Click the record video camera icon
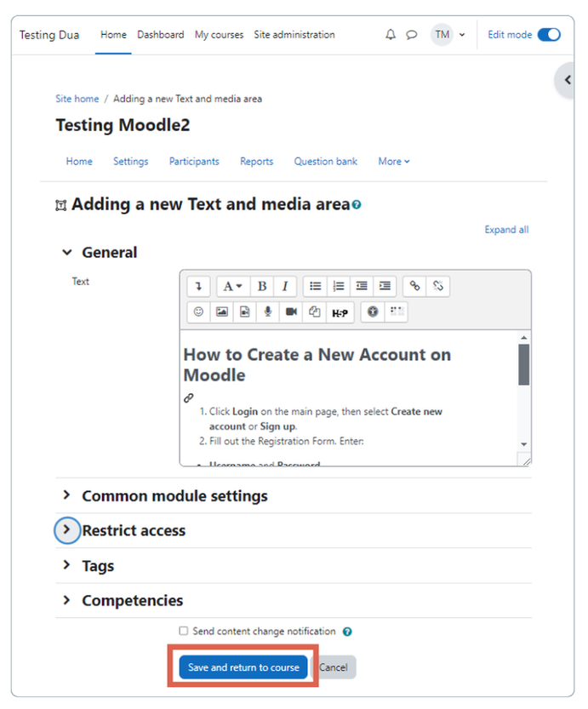The height and width of the screenshot is (709, 588). coord(290,312)
